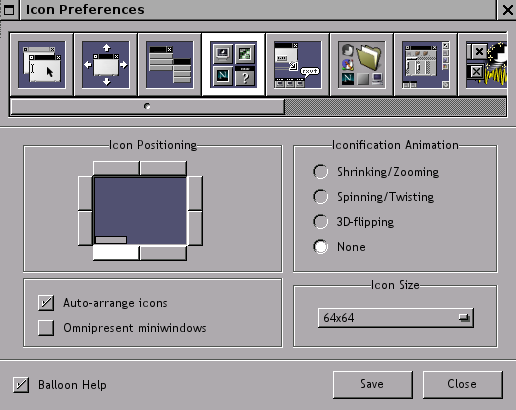This screenshot has width=516, height=410.
Task: Open partially visible stars appearance icon
Action: point(483,65)
